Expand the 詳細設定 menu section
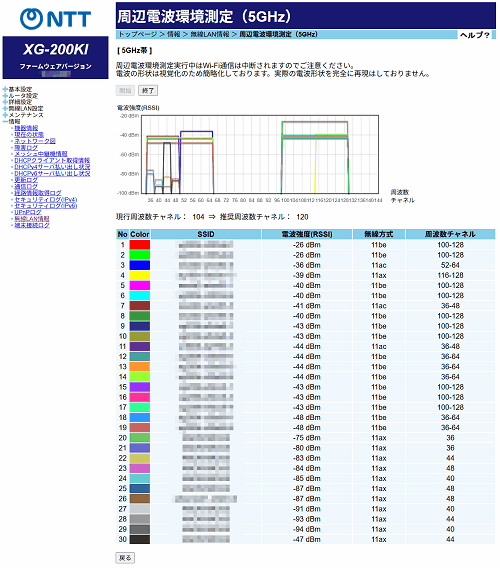 [x=18, y=102]
